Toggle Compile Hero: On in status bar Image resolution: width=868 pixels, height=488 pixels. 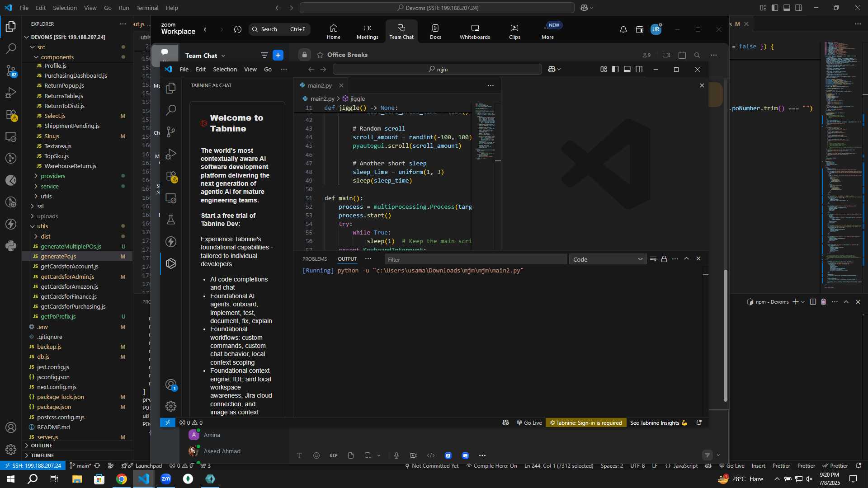[x=491, y=466]
